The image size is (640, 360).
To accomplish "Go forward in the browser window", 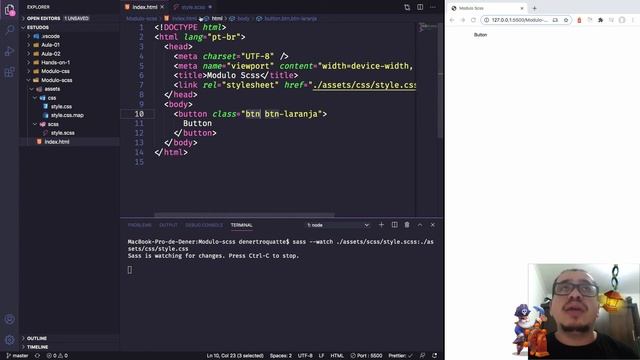I will click(x=463, y=20).
